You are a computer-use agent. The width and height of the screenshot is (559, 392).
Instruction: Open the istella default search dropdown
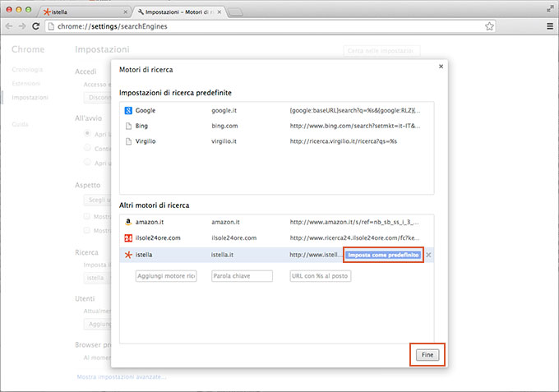point(97,278)
